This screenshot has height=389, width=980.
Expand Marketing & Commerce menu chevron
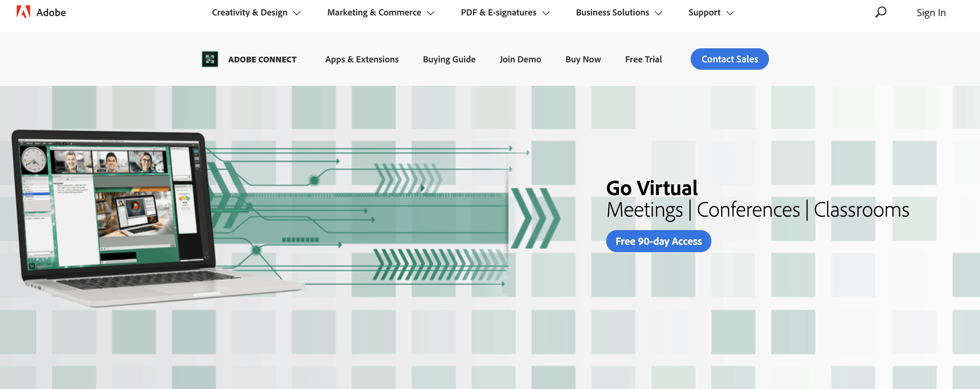coord(431,13)
